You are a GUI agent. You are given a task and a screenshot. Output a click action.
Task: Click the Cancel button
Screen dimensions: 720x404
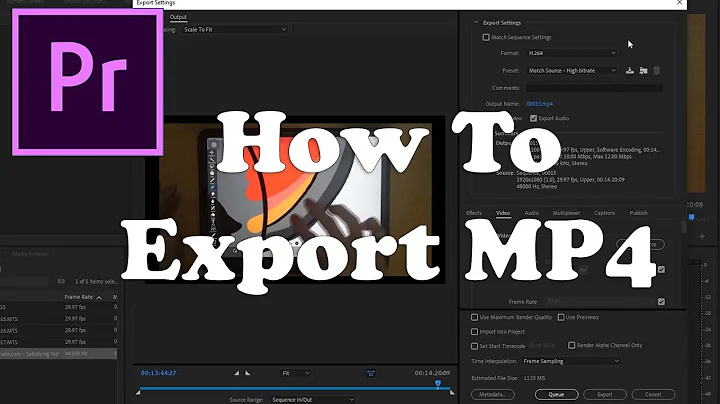(x=653, y=394)
